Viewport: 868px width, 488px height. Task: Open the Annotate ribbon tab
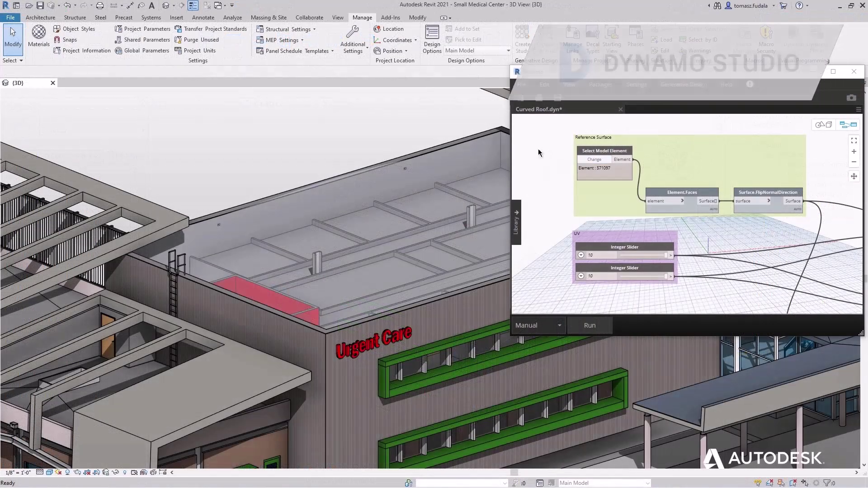coord(203,17)
